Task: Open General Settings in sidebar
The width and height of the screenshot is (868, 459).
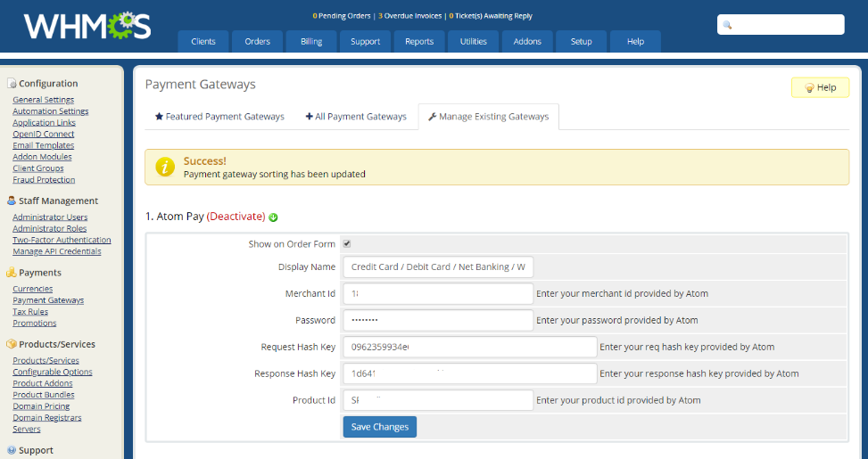Action: click(x=43, y=100)
